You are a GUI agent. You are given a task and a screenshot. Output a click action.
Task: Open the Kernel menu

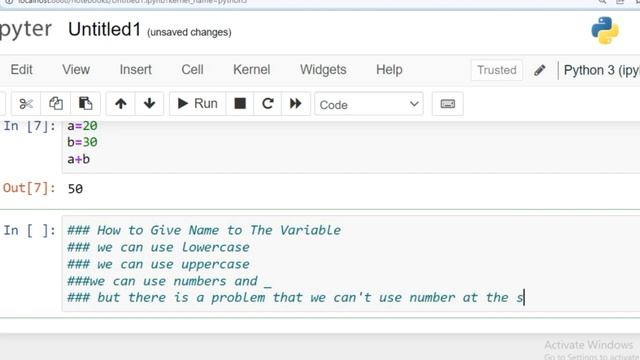coord(251,70)
